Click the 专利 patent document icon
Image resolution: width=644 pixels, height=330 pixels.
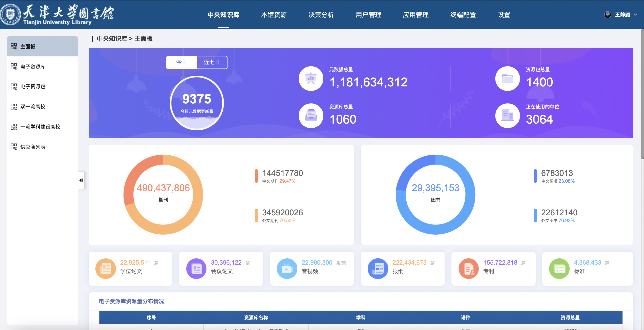click(468, 268)
